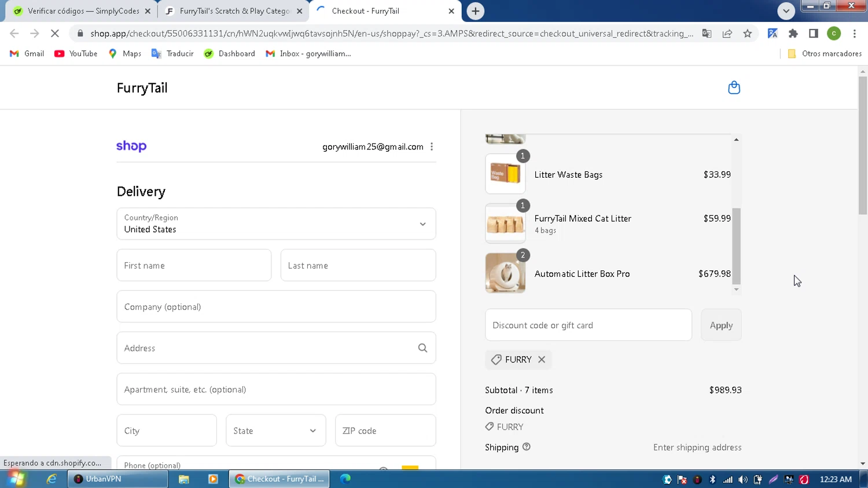Viewport: 868px width, 488px height.
Task: Open Dashboard bookmark
Action: click(x=230, y=53)
